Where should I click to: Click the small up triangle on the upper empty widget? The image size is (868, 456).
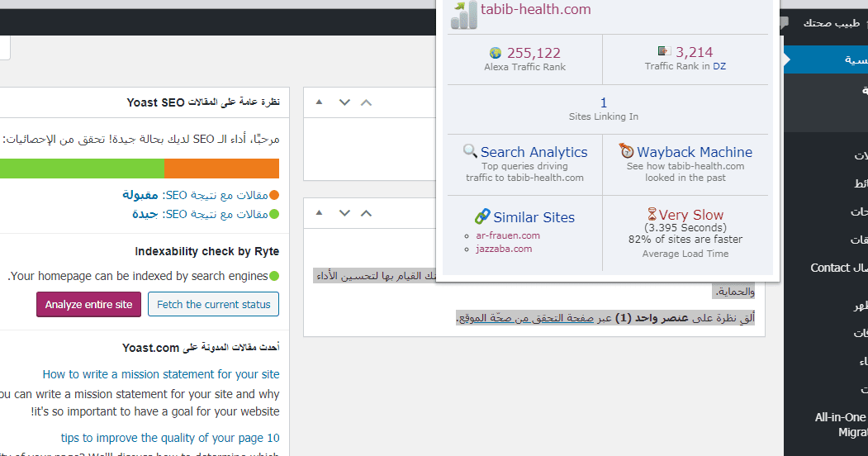(x=320, y=102)
